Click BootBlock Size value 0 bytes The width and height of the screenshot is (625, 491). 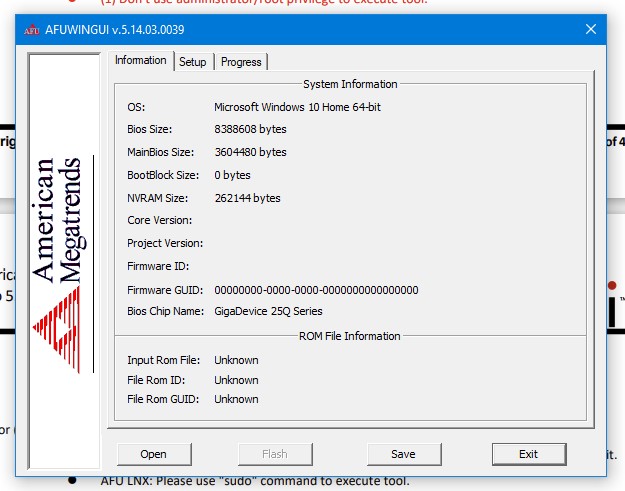point(232,175)
